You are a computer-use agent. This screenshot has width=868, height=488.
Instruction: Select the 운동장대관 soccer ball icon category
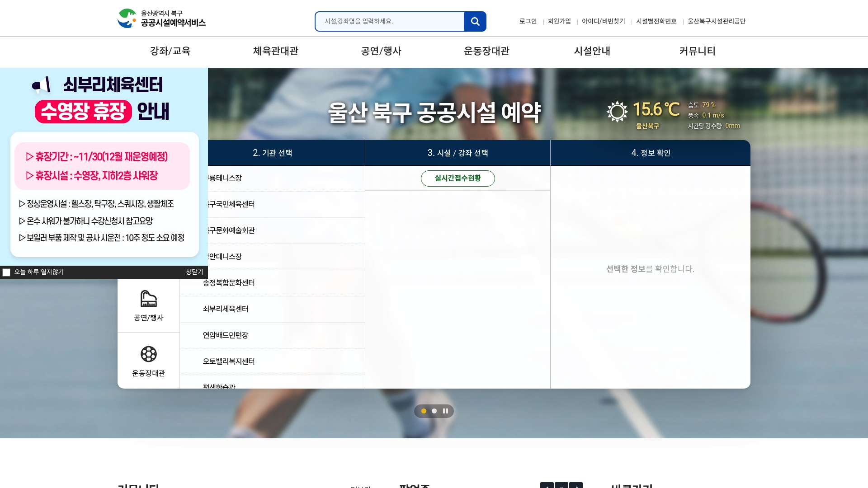click(x=148, y=361)
